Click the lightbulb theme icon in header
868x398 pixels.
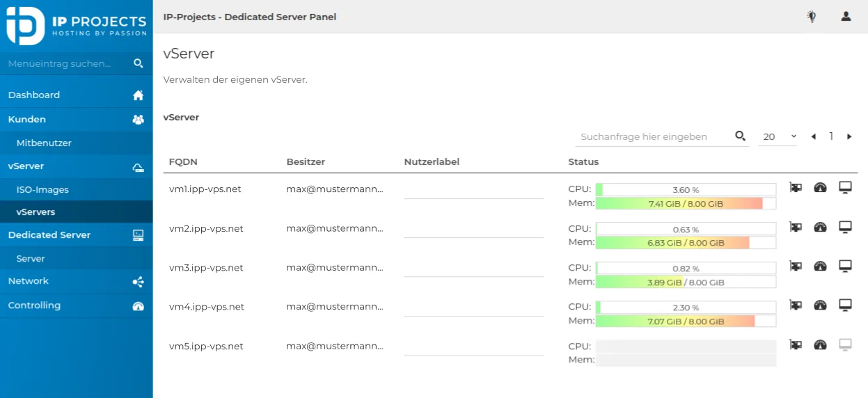click(x=811, y=17)
